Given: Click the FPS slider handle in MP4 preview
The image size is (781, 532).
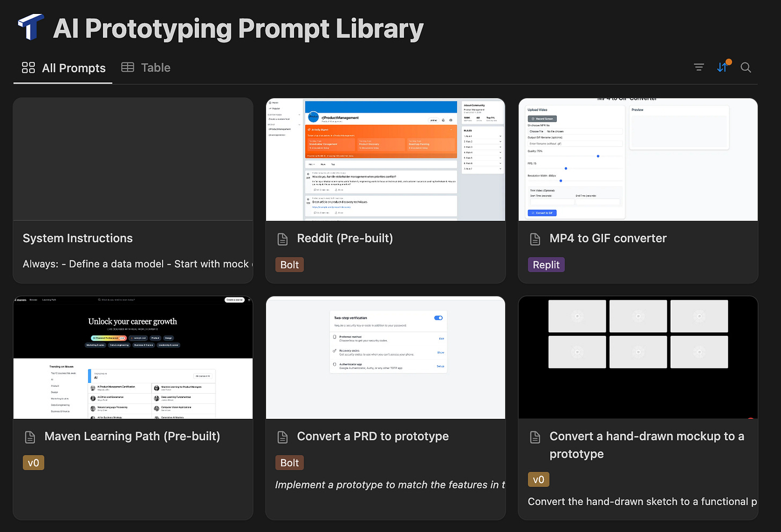Looking at the screenshot, I should pyautogui.click(x=566, y=168).
